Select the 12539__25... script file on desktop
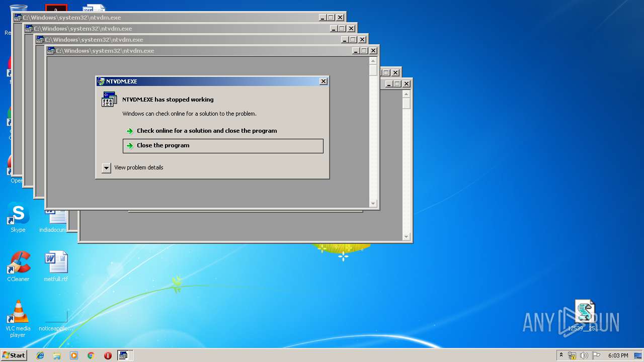The width and height of the screenshot is (644, 362). (585, 316)
